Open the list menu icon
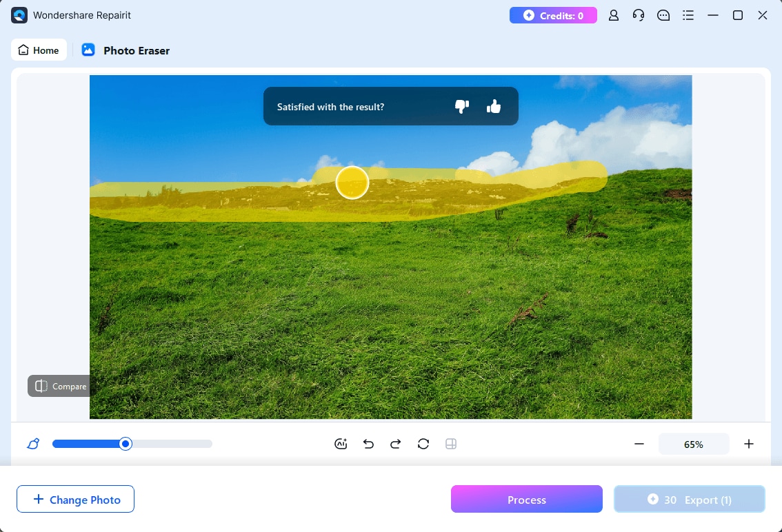This screenshot has height=532, width=782. (688, 15)
